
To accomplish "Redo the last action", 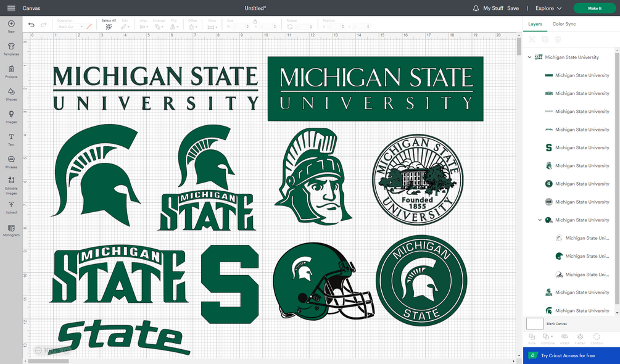I will [x=44, y=25].
